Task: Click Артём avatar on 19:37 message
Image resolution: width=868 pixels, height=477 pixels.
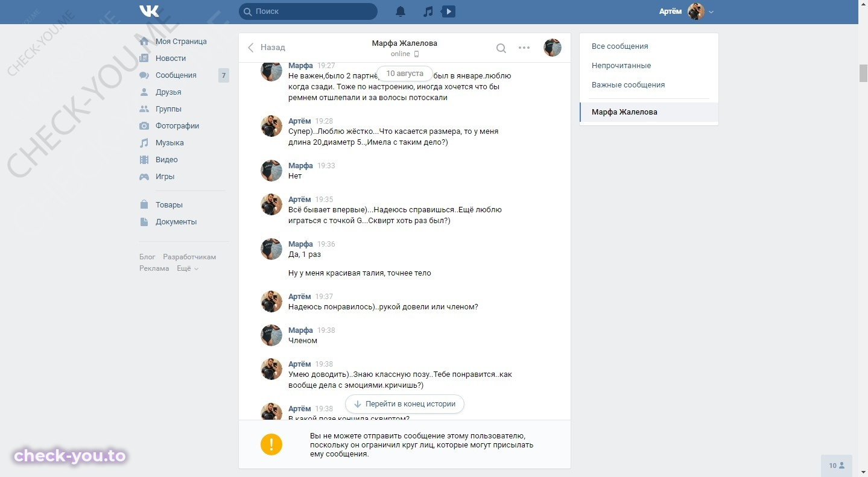Action: point(271,302)
